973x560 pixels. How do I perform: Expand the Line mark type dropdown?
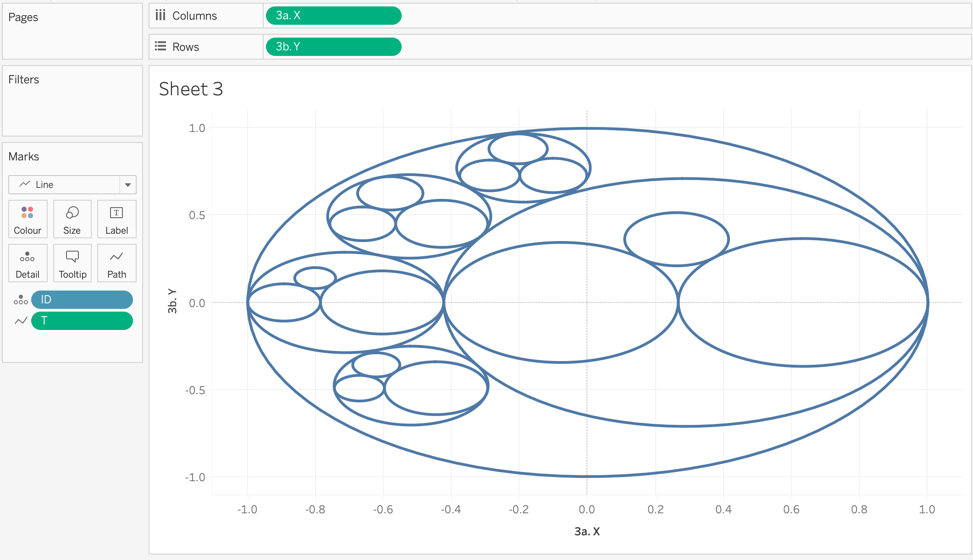(128, 185)
